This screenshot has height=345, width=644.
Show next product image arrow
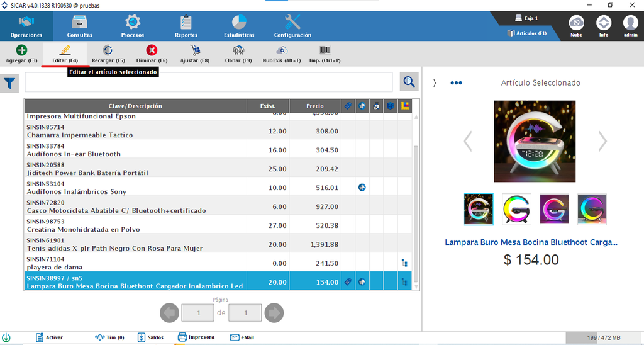coord(602,142)
